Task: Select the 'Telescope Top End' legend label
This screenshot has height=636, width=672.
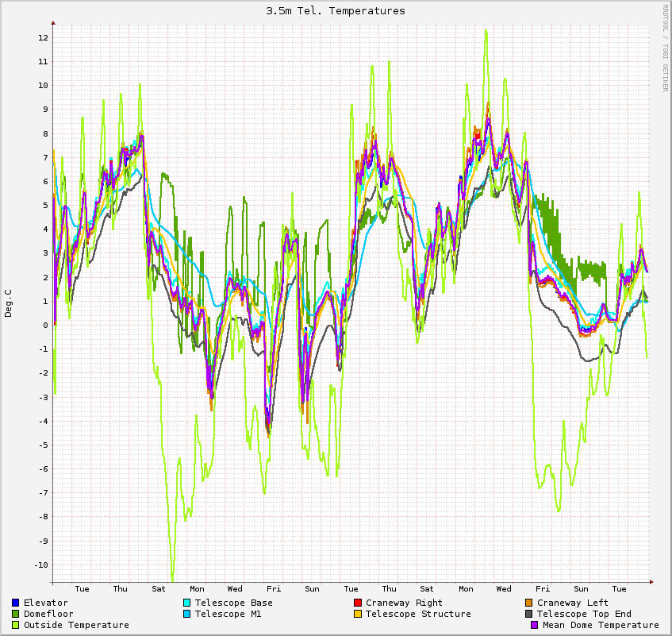Action: [584, 615]
